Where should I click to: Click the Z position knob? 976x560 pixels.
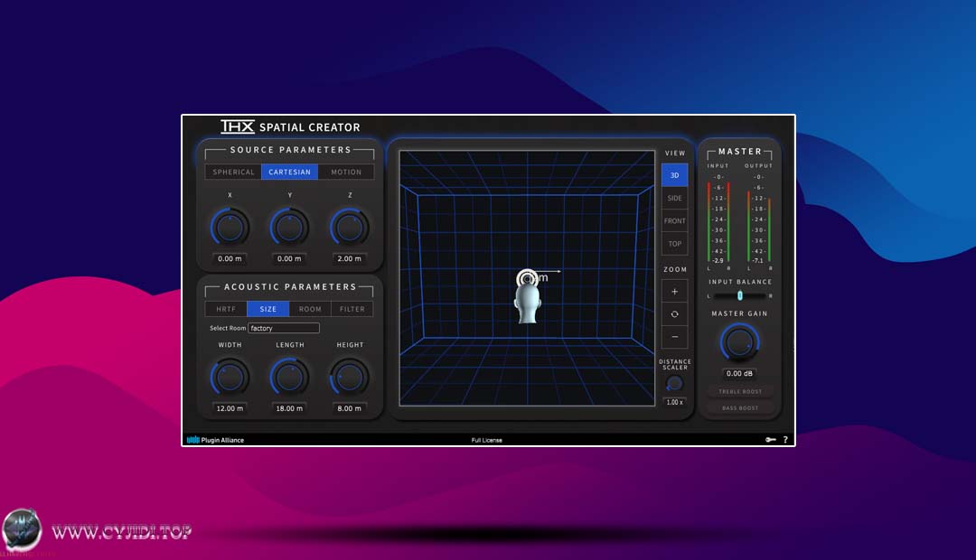point(349,227)
